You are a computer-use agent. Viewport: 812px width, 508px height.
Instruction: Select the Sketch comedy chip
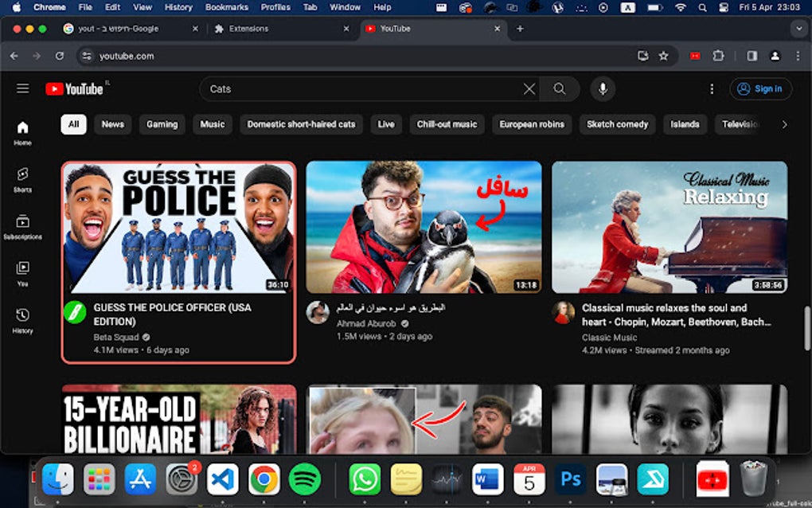point(617,124)
